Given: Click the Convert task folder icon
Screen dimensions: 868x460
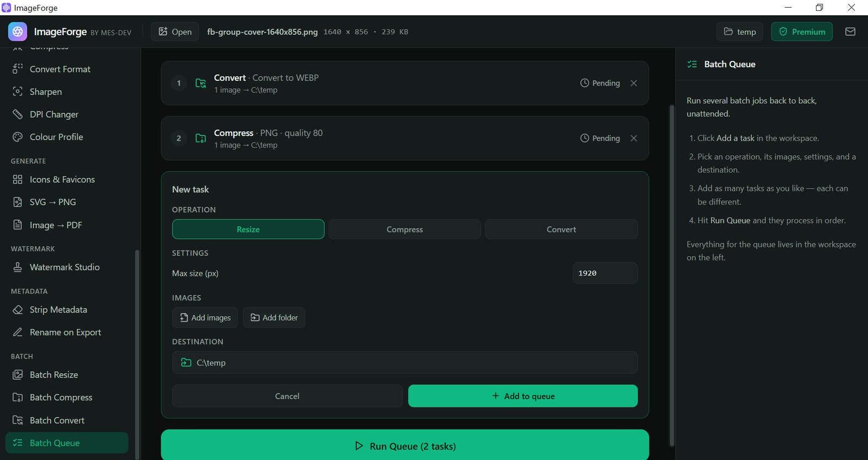Looking at the screenshot, I should [201, 83].
